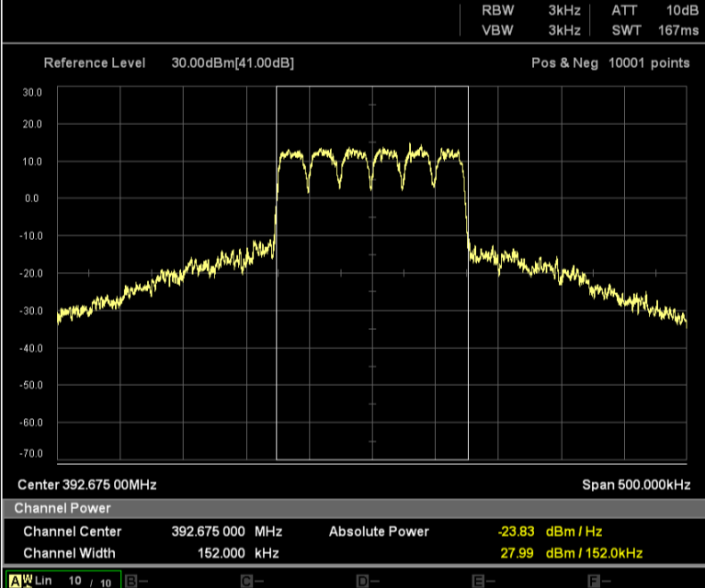Click the VBW 3kHz setting
The image size is (705, 588).
pyautogui.click(x=530, y=30)
